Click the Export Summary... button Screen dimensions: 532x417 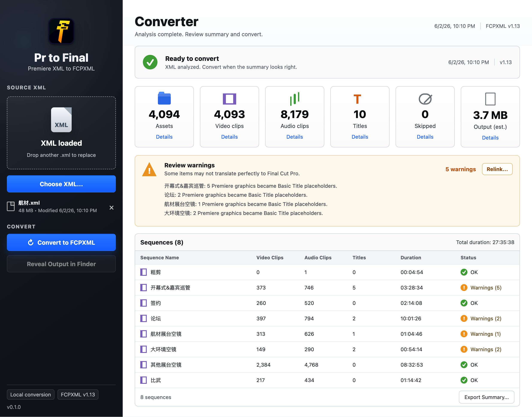pos(486,397)
